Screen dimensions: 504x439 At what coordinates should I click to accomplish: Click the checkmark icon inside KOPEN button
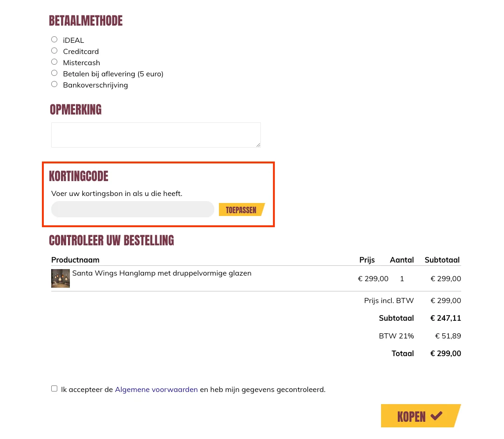click(x=436, y=416)
